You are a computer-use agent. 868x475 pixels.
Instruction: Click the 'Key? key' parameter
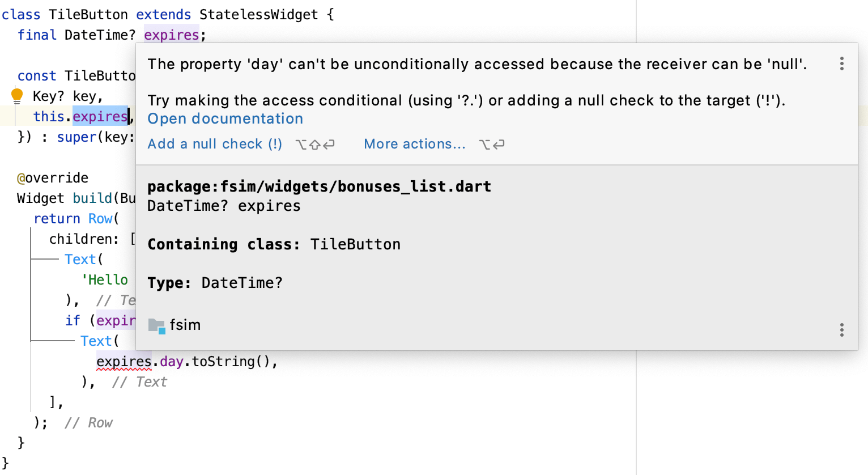point(67,96)
